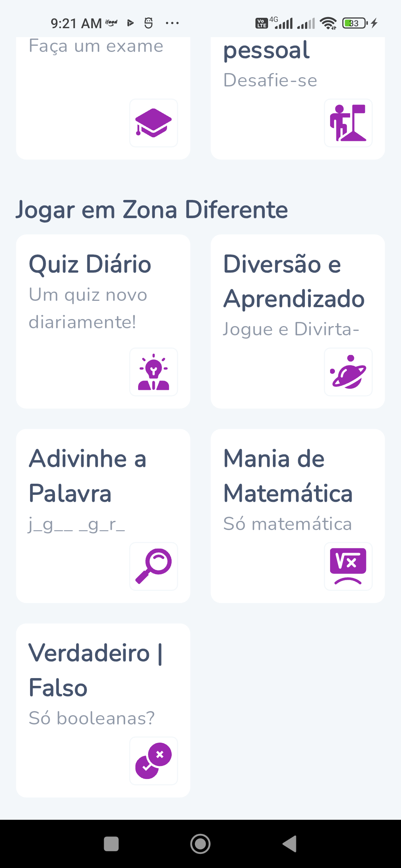Tap the "Um quiz novo diariamente!" description
Screen dimensions: 401x868
point(88,308)
